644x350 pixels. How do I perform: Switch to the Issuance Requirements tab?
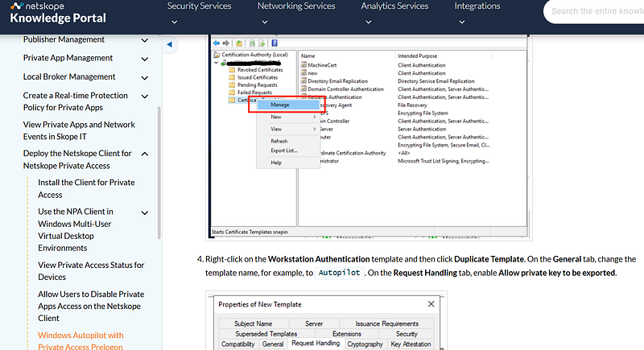click(387, 323)
